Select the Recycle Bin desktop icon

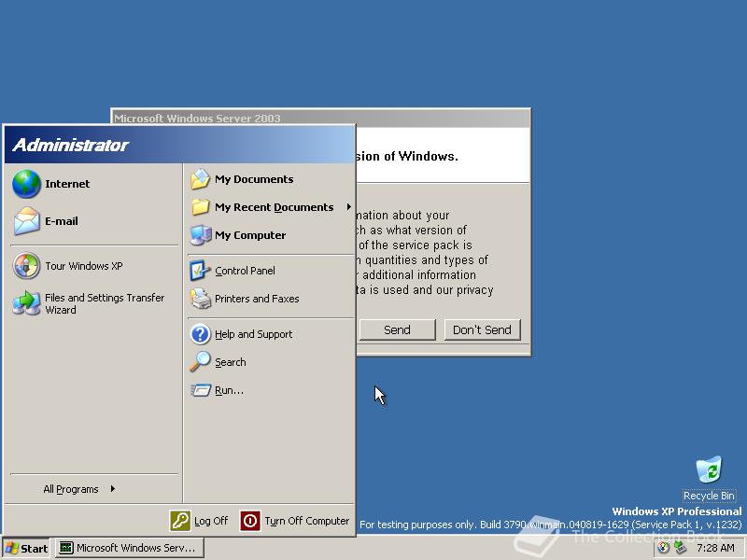(709, 470)
